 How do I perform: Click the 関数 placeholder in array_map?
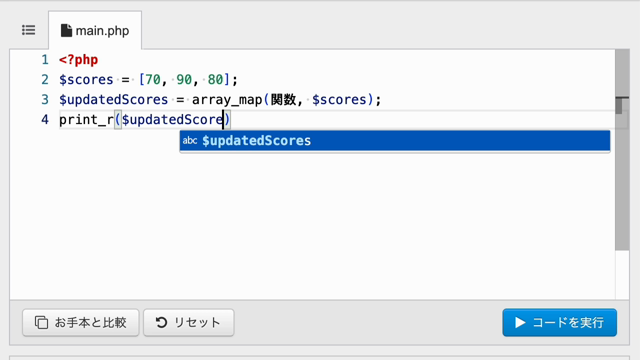pyautogui.click(x=283, y=100)
